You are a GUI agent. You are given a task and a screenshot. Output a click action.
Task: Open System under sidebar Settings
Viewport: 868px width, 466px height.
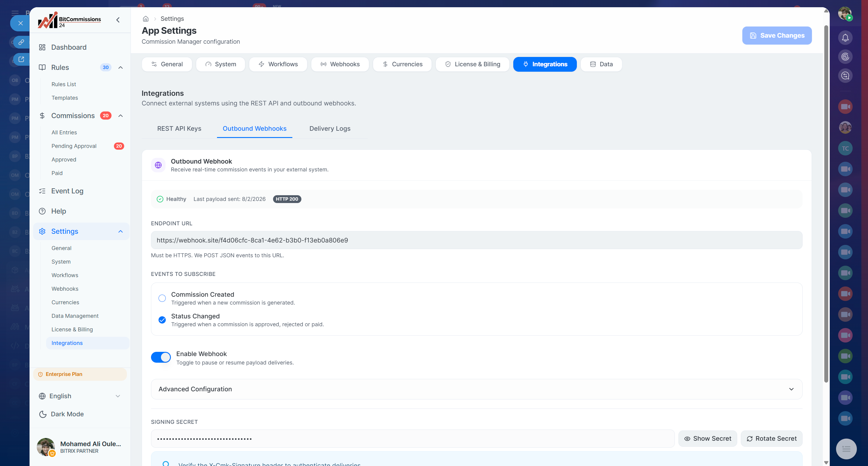tap(61, 262)
